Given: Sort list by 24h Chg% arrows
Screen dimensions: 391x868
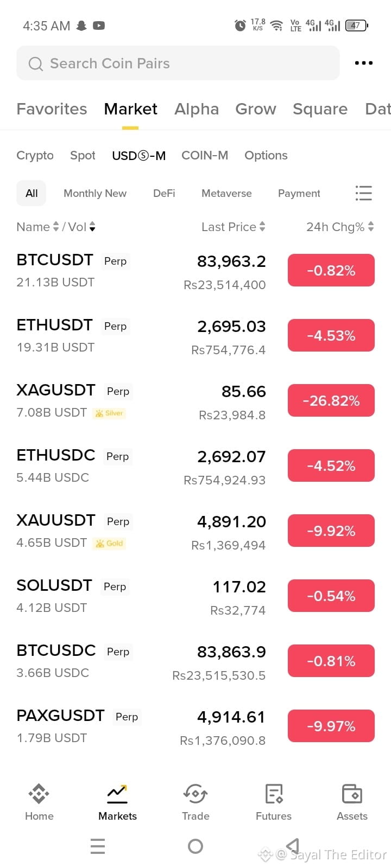Looking at the screenshot, I should click(371, 227).
